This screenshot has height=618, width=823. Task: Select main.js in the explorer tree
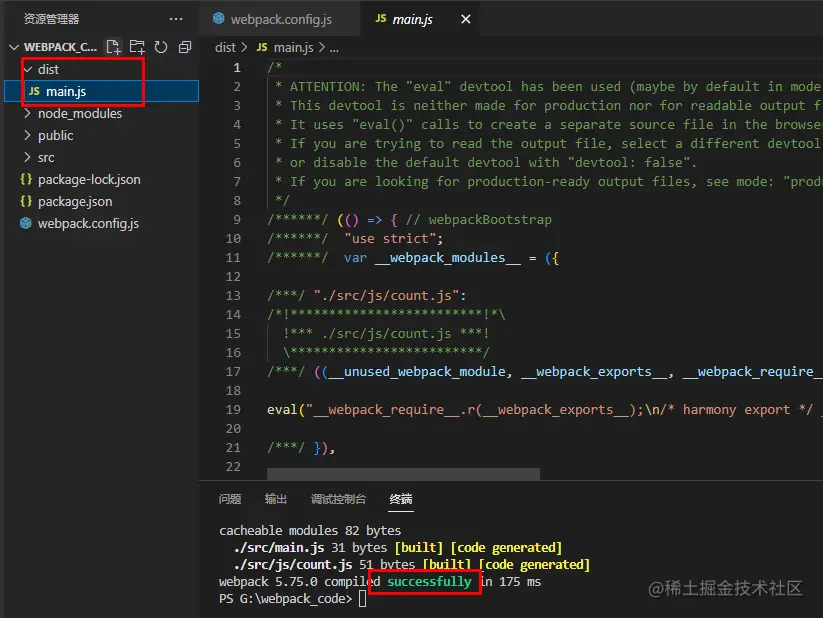click(101, 91)
